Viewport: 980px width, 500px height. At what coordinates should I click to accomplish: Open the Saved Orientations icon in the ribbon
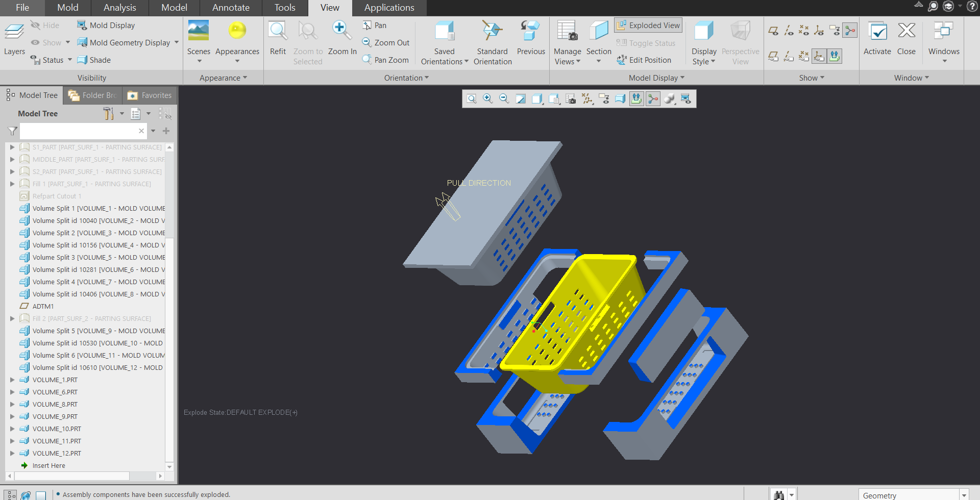[x=445, y=31]
